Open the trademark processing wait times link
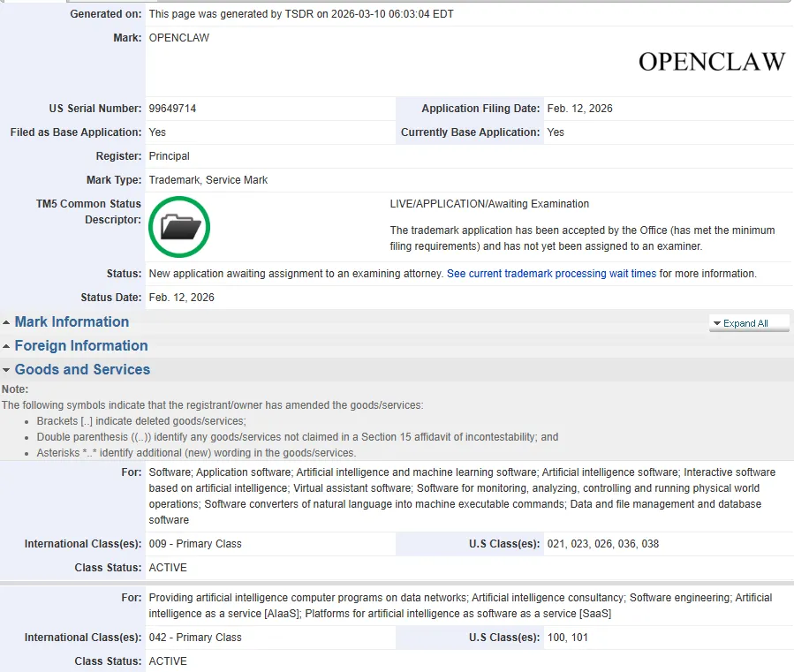The width and height of the screenshot is (794, 672). (551, 274)
